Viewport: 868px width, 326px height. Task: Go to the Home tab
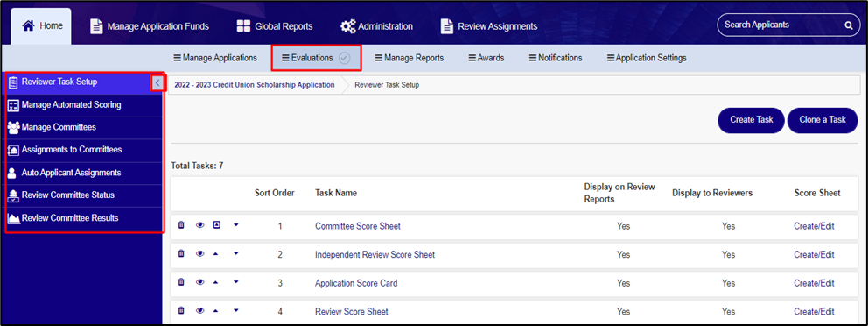pos(41,26)
